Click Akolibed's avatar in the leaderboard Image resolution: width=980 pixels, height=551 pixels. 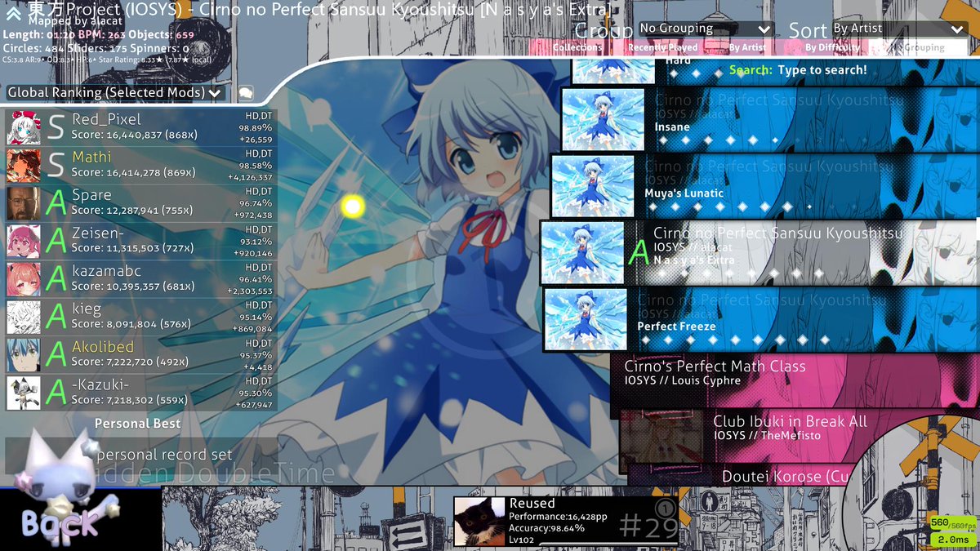24,354
